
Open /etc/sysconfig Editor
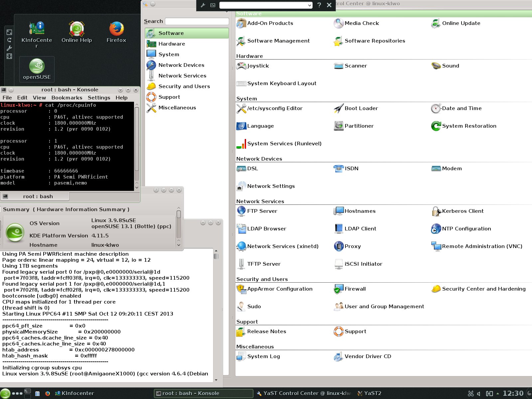pyautogui.click(x=269, y=108)
